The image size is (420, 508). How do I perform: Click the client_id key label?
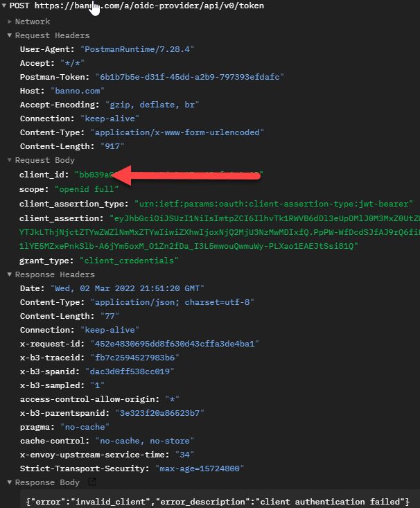point(44,175)
